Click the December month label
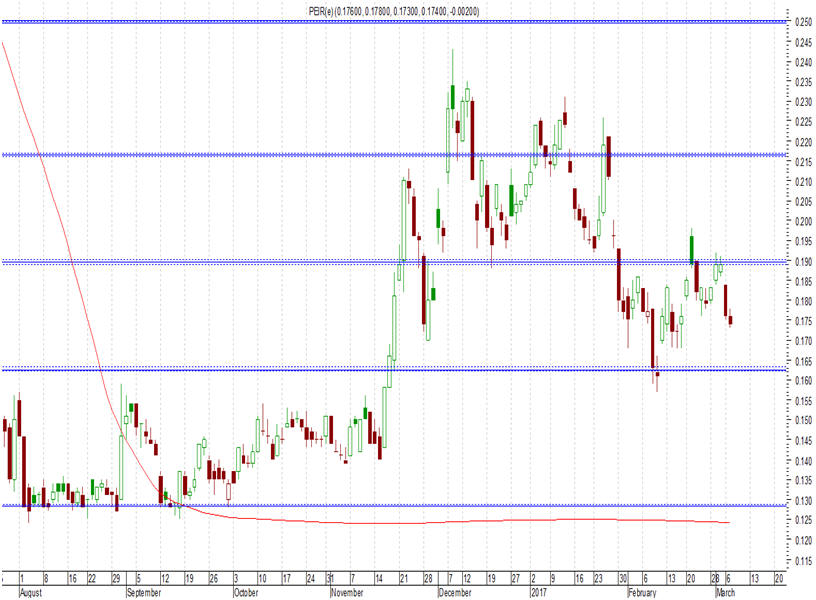Viewport: 816px width, 600px height. pyautogui.click(x=455, y=592)
